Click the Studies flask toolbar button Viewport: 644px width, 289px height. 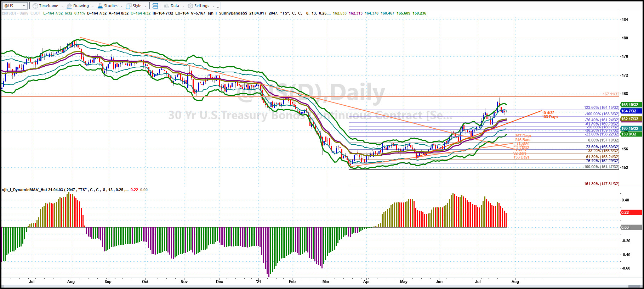108,6
